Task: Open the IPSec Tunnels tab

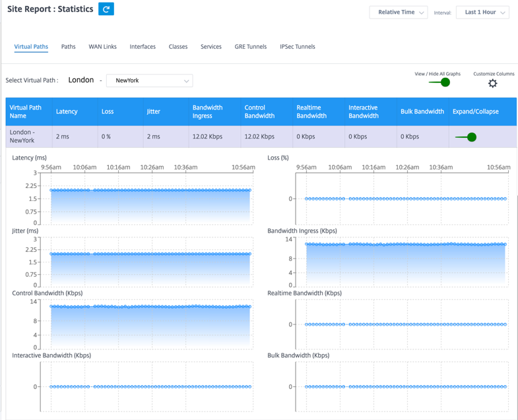Action: coord(298,47)
